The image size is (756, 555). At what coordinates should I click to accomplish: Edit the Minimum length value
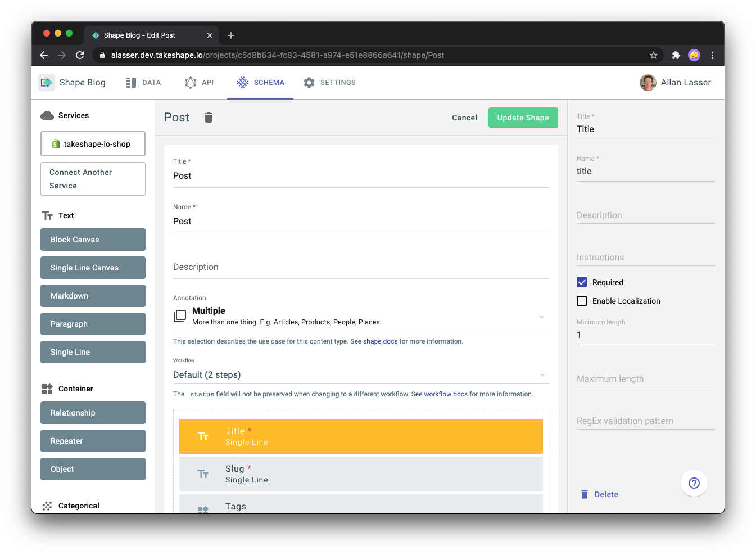[x=646, y=335]
